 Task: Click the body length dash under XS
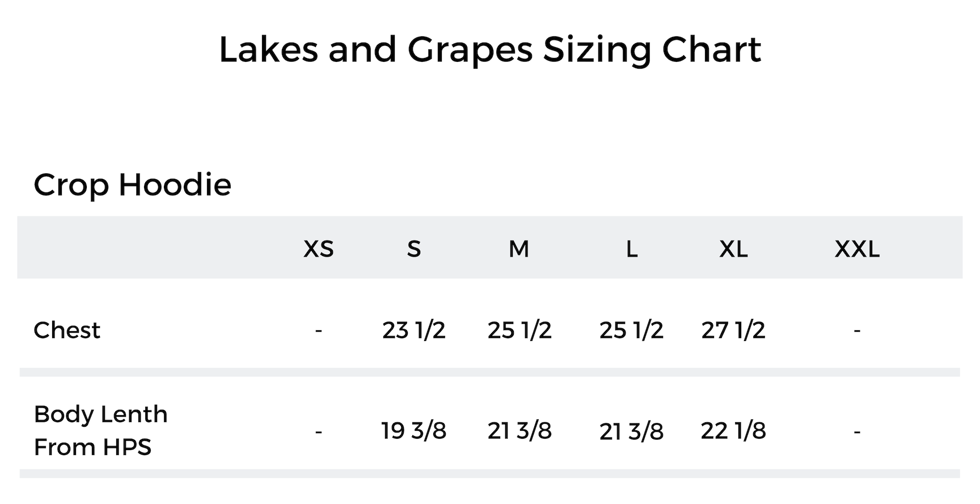point(319,432)
